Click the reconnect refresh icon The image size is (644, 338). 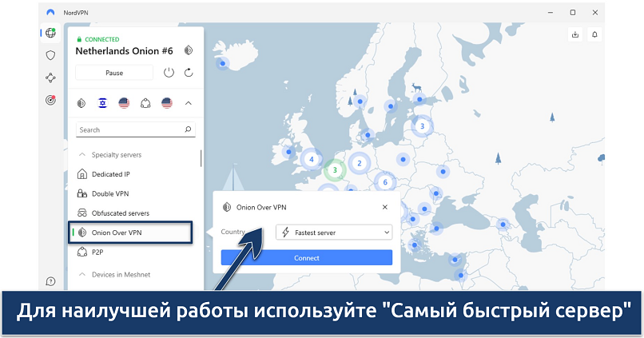[x=189, y=73]
